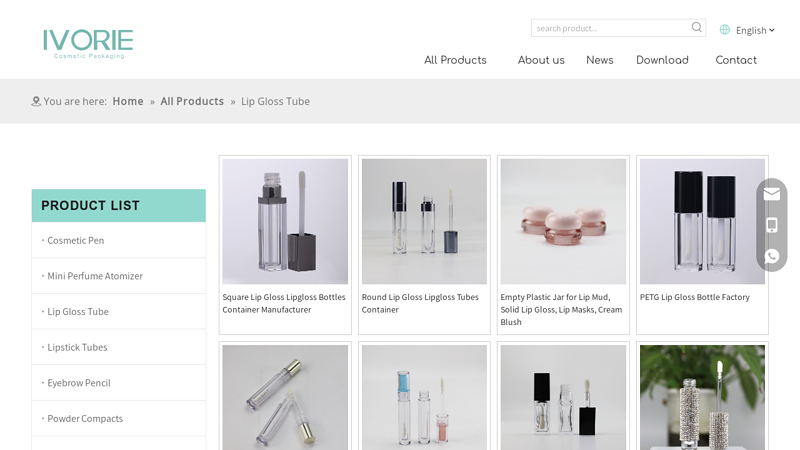The width and height of the screenshot is (800, 450).
Task: Open the rhinestone lip gloss tube thumbnail
Action: [x=702, y=397]
